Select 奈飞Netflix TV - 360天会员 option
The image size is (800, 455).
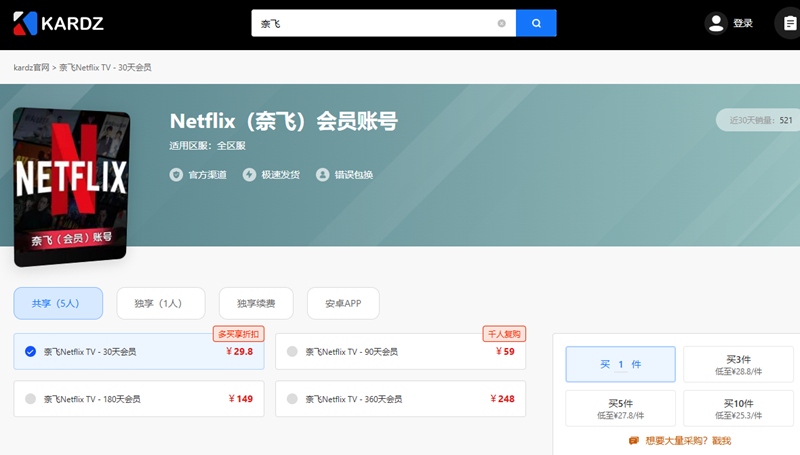(x=401, y=399)
